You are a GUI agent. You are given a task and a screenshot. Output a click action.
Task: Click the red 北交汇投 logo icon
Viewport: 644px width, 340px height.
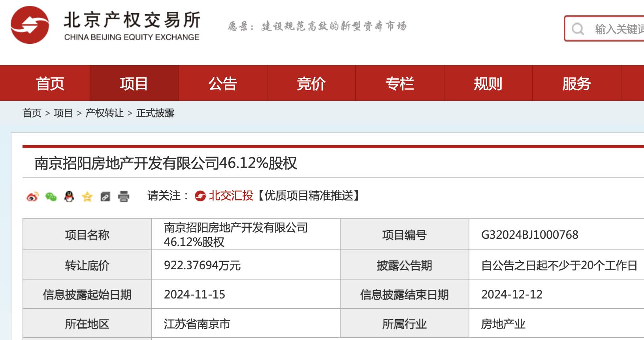(x=200, y=196)
